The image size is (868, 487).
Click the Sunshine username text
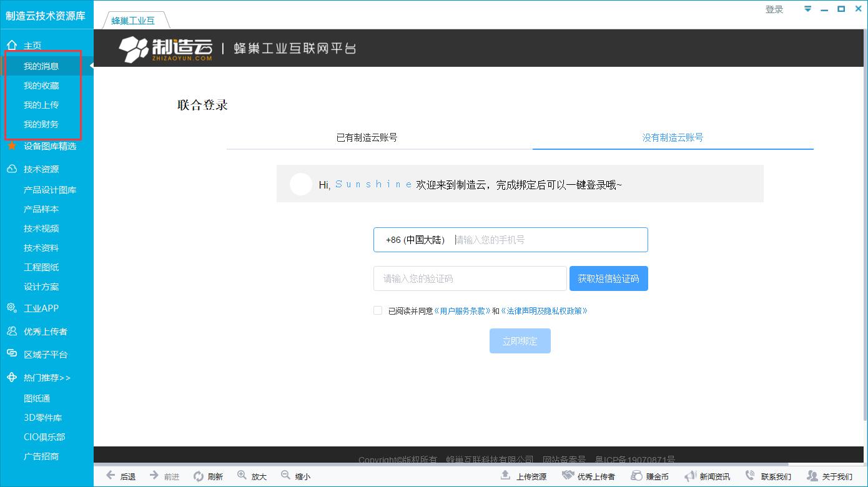373,184
